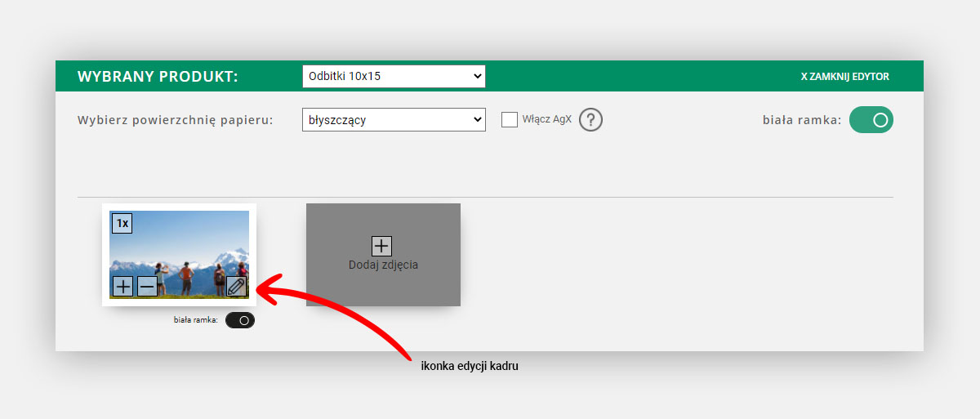Screen dimensions: 980x419
Task: Open the Odbitki 10x15 product dropdown
Action: click(x=394, y=77)
